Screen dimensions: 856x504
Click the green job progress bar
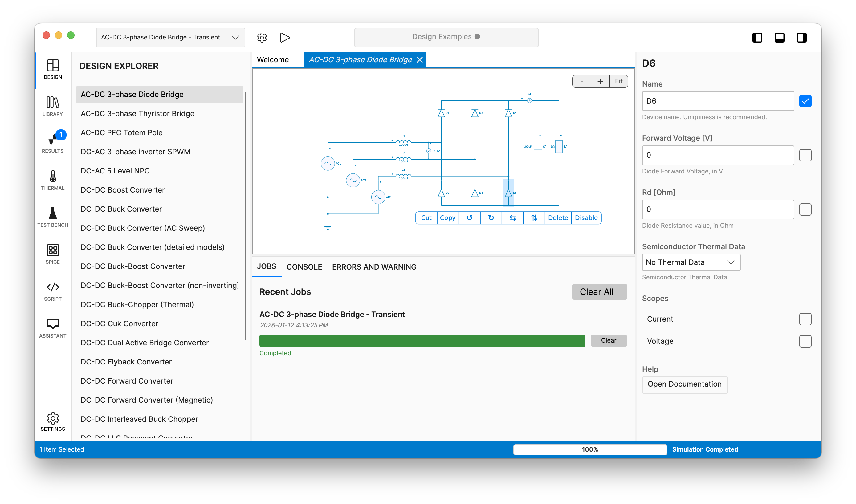coord(422,340)
